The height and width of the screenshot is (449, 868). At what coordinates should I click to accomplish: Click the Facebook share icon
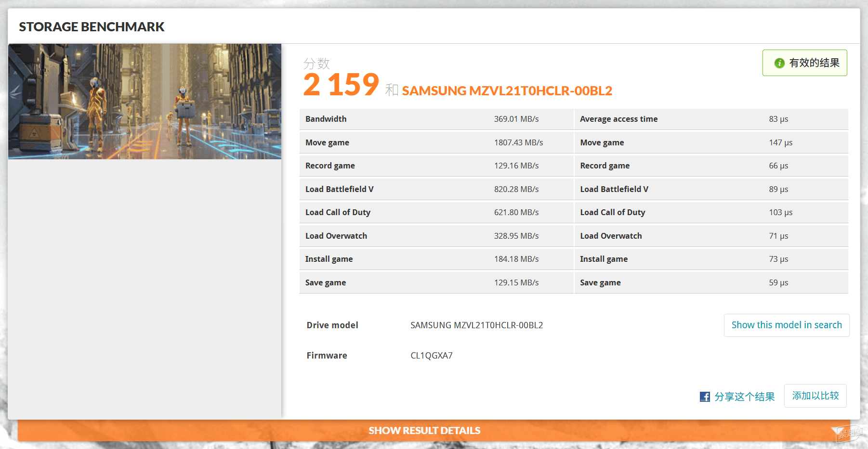(705, 397)
